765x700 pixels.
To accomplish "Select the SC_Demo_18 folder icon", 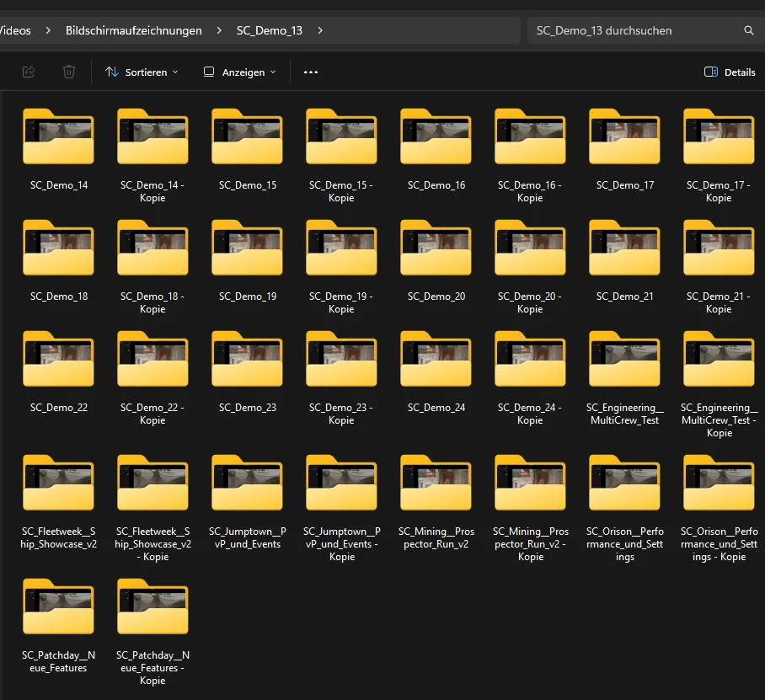I will [x=58, y=248].
